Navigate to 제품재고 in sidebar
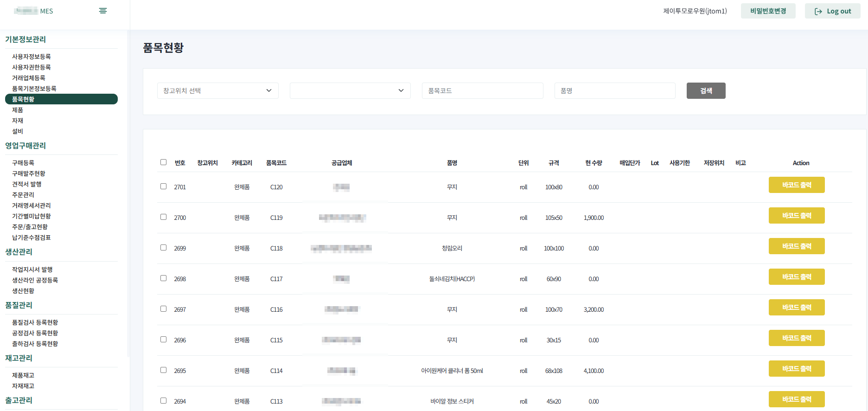Viewport: 868px width, 411px height. [23, 375]
